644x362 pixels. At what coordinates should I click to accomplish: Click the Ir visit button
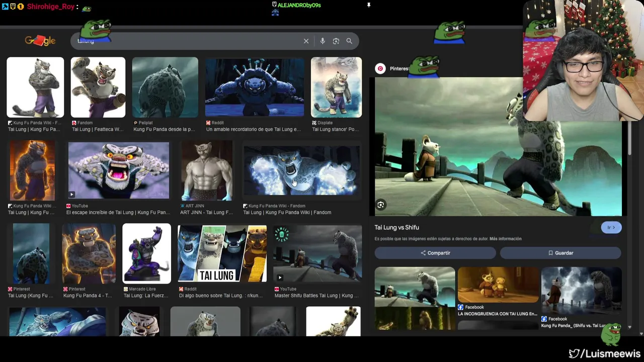coord(611,227)
